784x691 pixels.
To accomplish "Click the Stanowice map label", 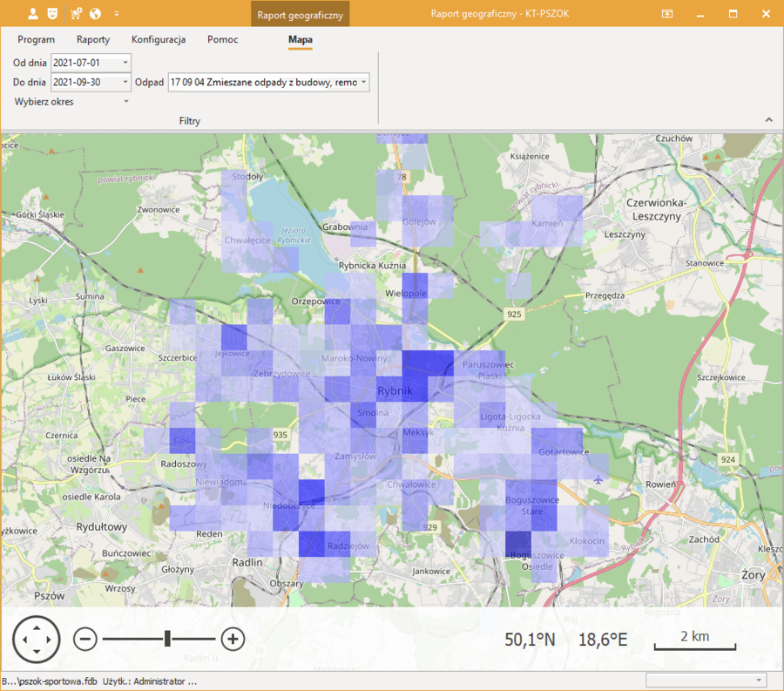I will tap(705, 263).
